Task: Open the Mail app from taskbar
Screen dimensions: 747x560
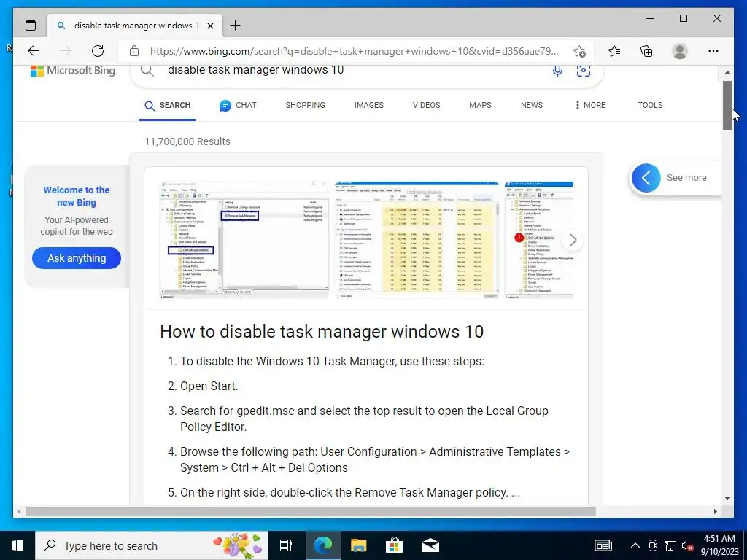Action: (x=430, y=545)
